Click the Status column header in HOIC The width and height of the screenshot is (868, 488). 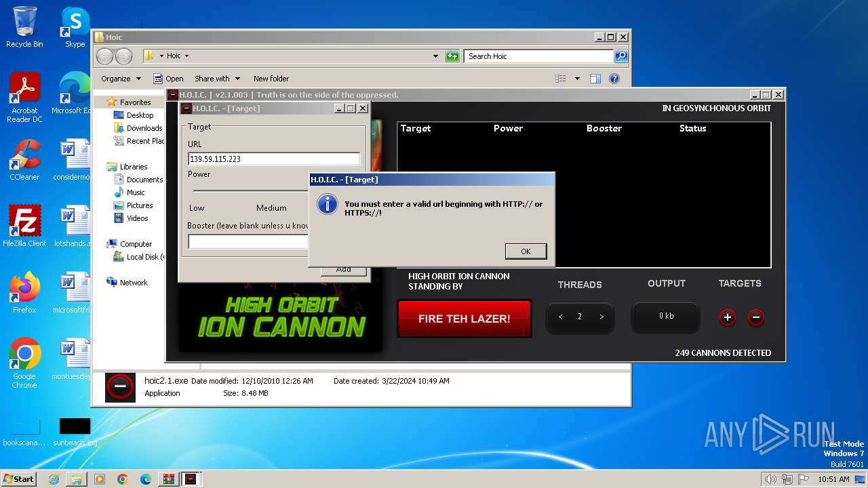click(x=693, y=128)
